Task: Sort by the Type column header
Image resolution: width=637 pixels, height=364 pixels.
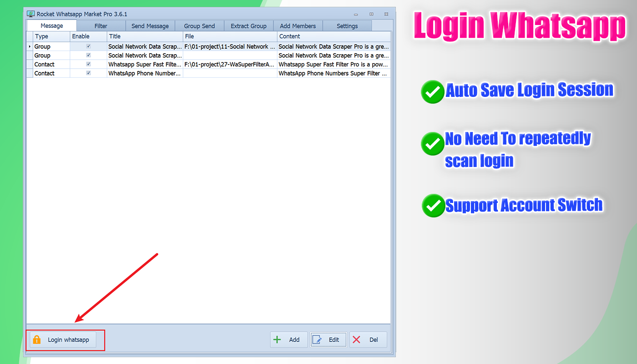Action: point(51,36)
